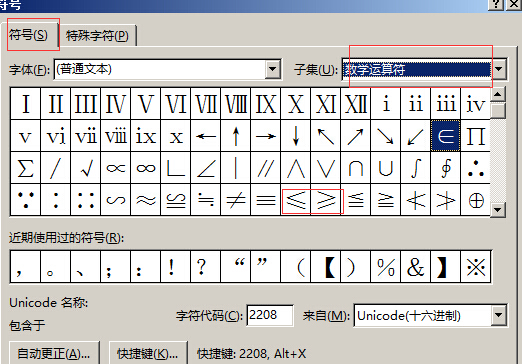This screenshot has height=364, width=522.
Task: Select the less-than-or-equal ≤ symbol
Action: pos(296,200)
